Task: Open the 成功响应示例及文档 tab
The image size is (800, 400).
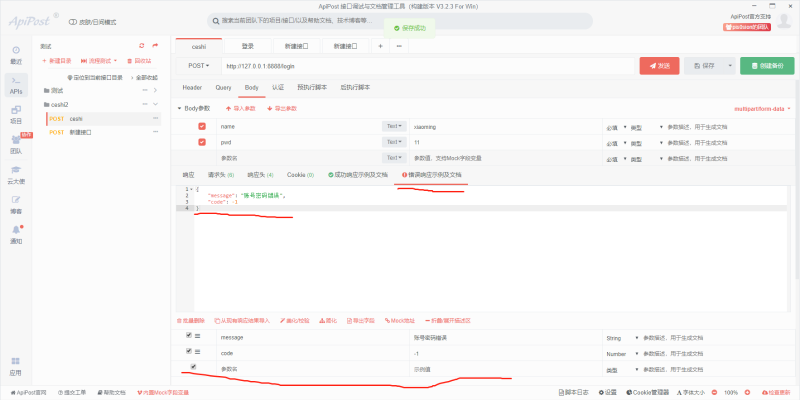Action: [x=358, y=175]
